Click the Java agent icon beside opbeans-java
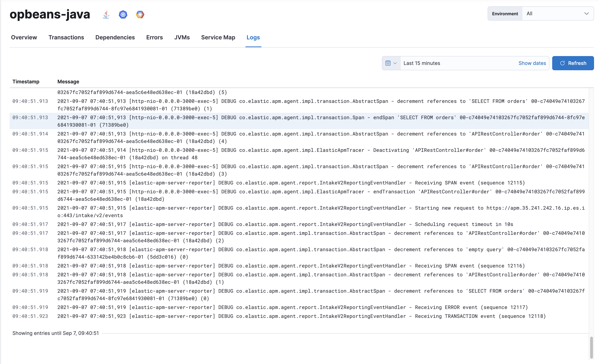This screenshot has width=599, height=364. pos(106,14)
